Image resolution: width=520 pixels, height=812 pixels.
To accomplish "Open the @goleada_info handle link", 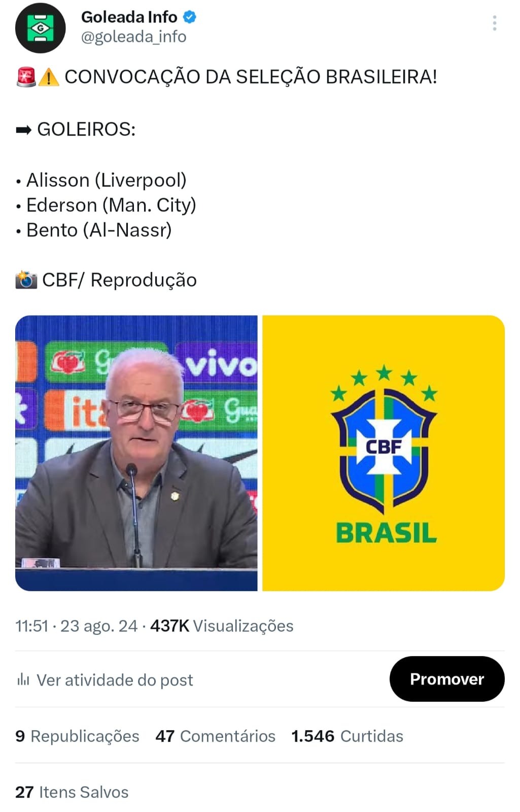I will pos(133,37).
